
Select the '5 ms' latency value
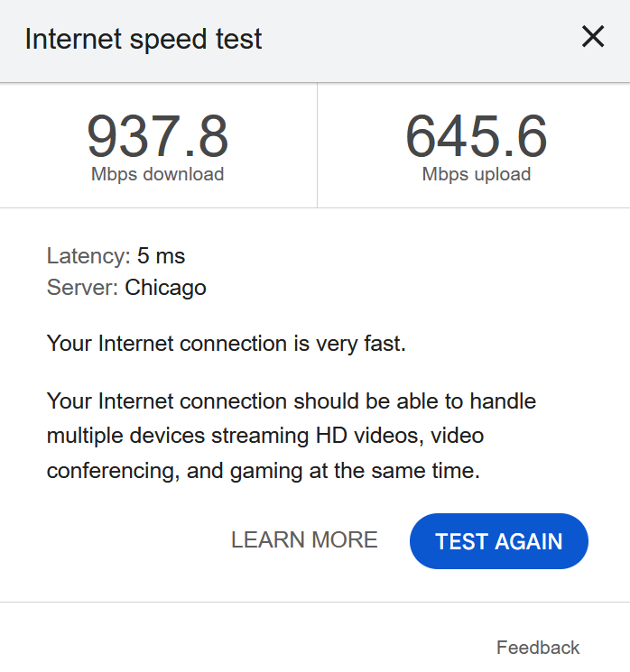162,256
